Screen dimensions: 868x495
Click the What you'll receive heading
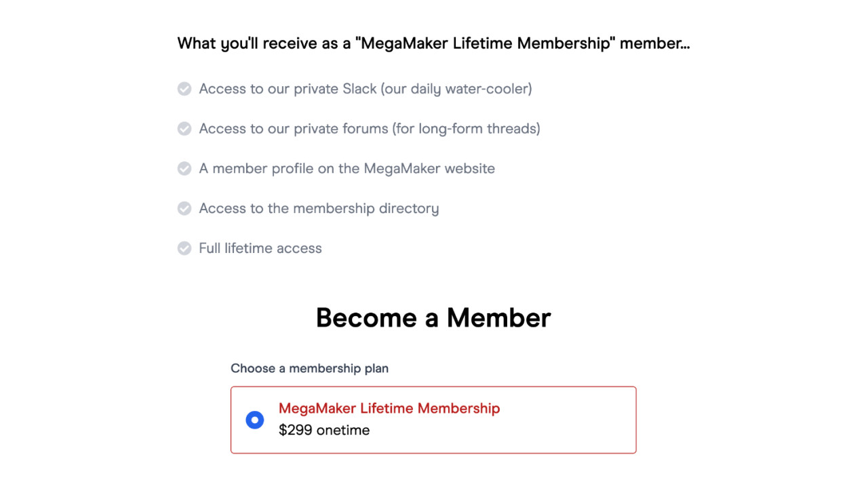click(433, 43)
